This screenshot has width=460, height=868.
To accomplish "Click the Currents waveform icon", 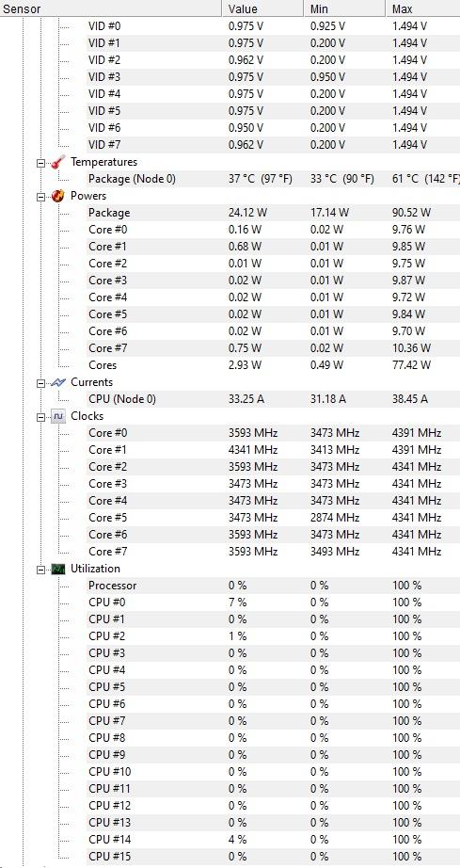I will click(58, 382).
